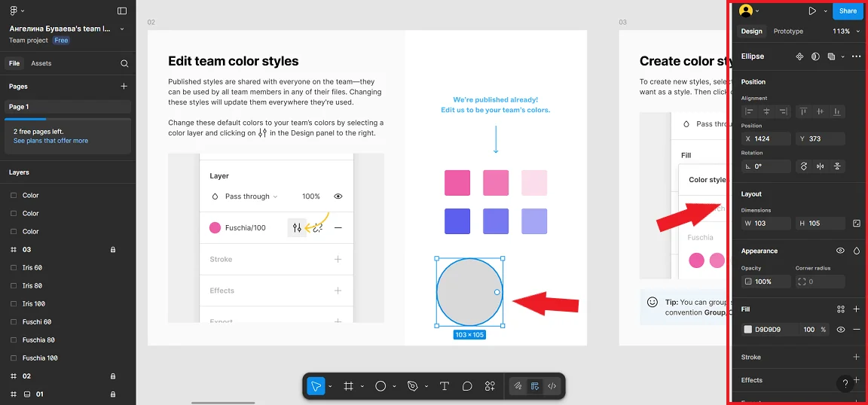The width and height of the screenshot is (868, 405).
Task: Align bottom using the alignment icon
Action: (x=838, y=111)
